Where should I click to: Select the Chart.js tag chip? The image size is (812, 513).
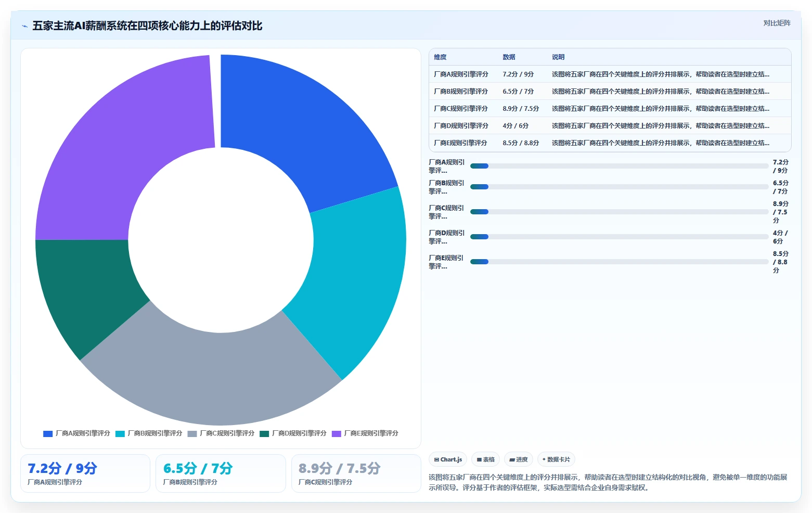coord(448,459)
